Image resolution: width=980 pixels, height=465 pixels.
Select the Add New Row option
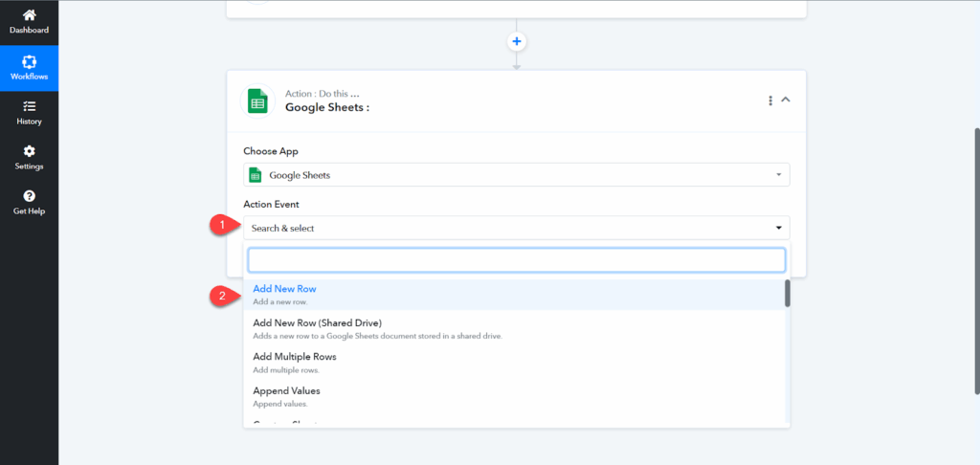click(514, 295)
